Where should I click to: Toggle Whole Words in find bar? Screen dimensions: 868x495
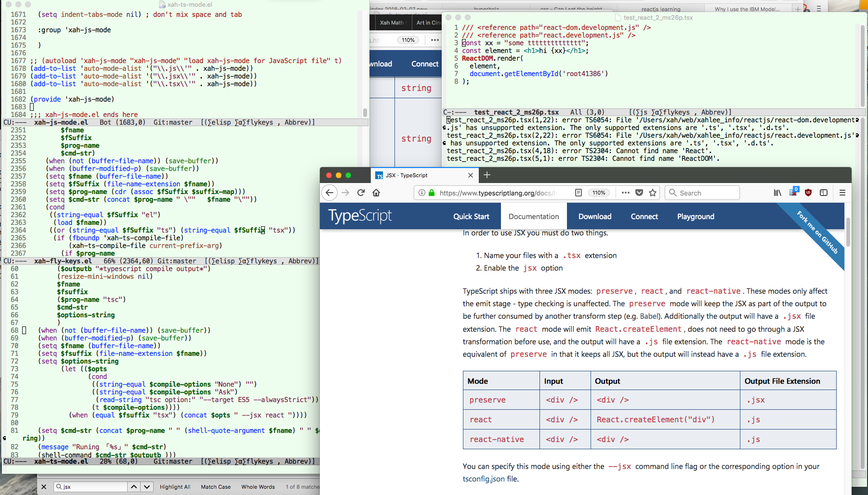point(258,487)
